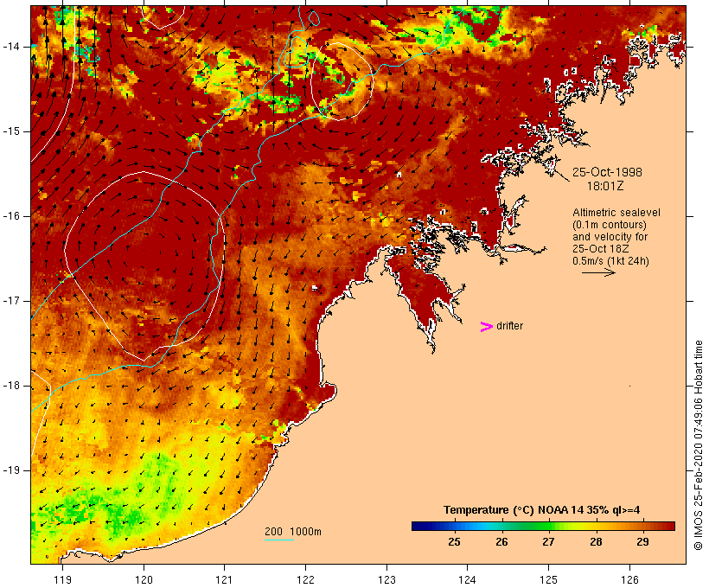Click latitude label -17
The height and width of the screenshot is (588, 709).
tap(11, 301)
